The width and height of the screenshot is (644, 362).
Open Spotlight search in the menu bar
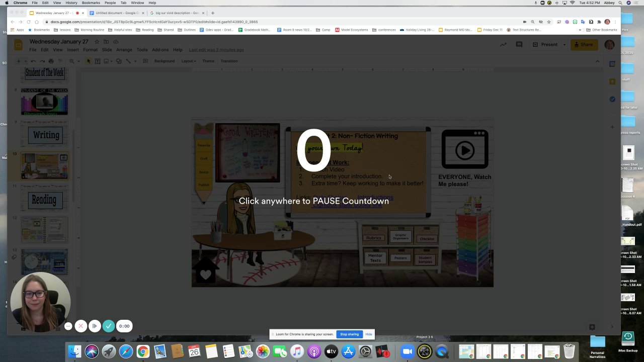click(620, 3)
